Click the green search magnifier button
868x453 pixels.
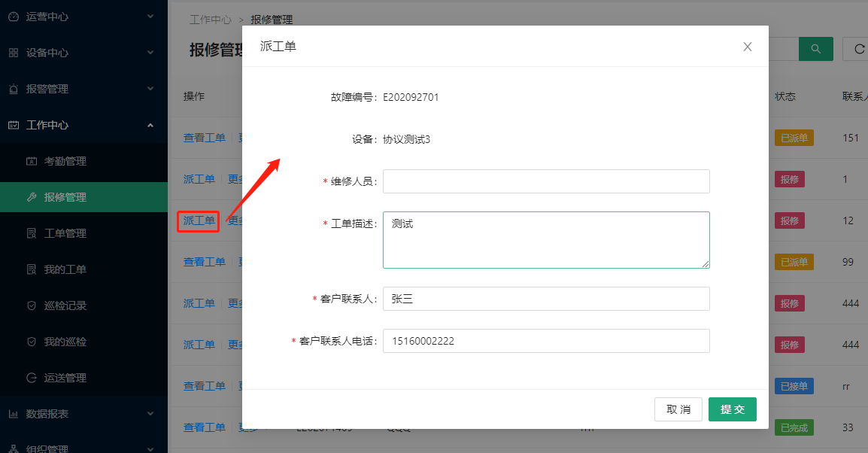pos(815,49)
